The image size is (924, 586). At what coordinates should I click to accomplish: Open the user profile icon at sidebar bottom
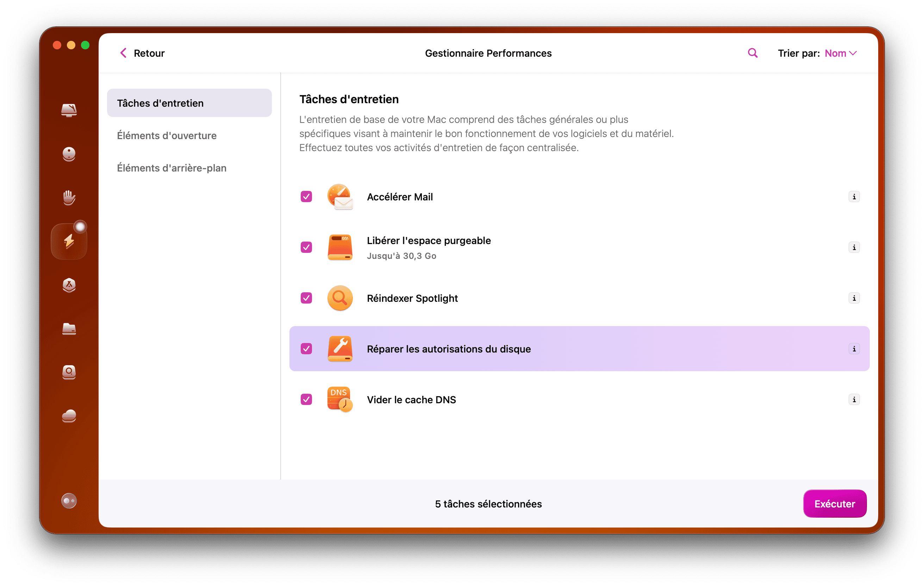click(69, 501)
